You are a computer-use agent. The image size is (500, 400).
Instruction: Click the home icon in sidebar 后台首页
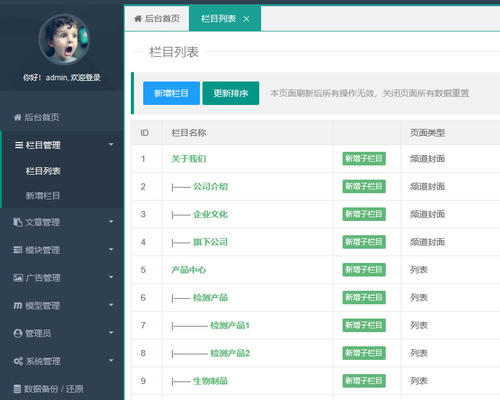click(x=18, y=117)
